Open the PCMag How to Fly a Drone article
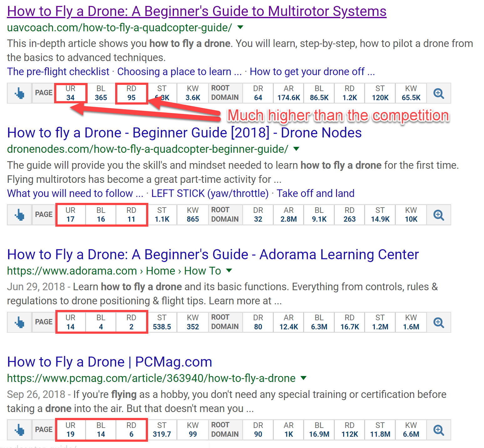This screenshot has width=484, height=448. pyautogui.click(x=110, y=362)
